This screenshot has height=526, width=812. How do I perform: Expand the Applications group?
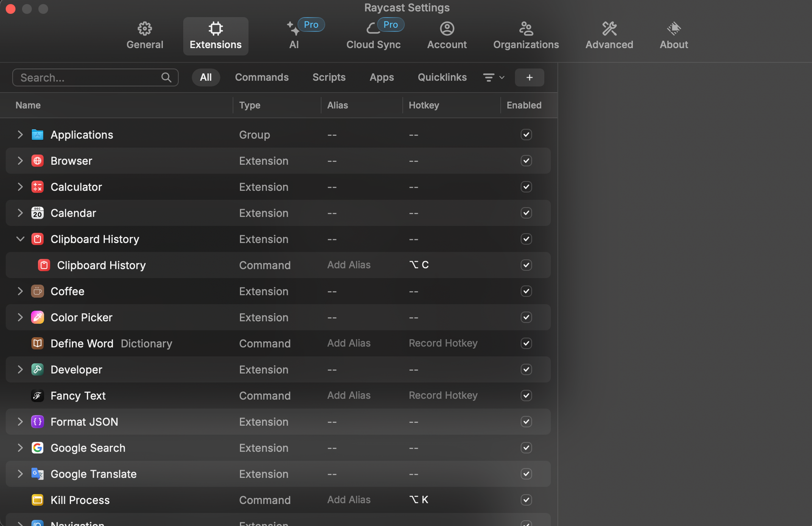(x=20, y=135)
